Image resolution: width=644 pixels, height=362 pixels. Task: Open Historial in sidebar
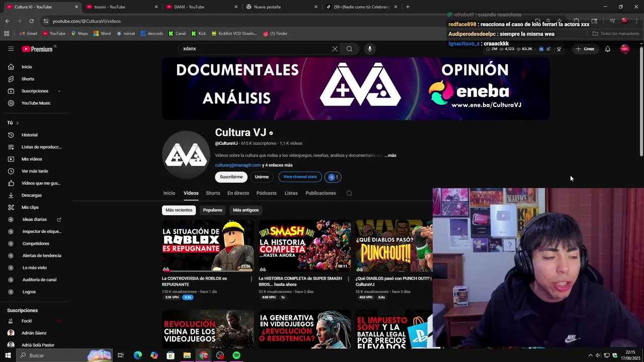(29, 135)
